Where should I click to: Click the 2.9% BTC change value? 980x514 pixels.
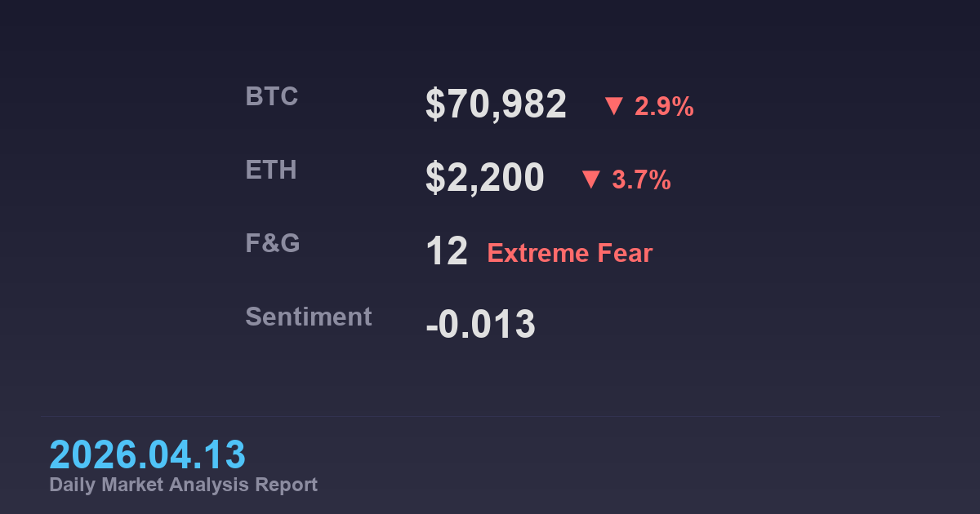pos(664,107)
